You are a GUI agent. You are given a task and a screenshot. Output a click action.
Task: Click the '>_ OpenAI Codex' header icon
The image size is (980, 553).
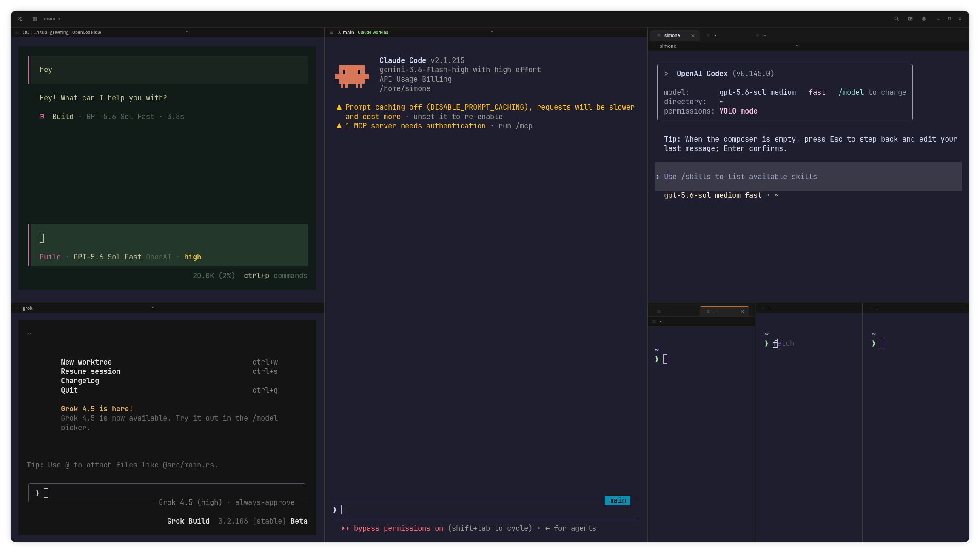pyautogui.click(x=668, y=74)
